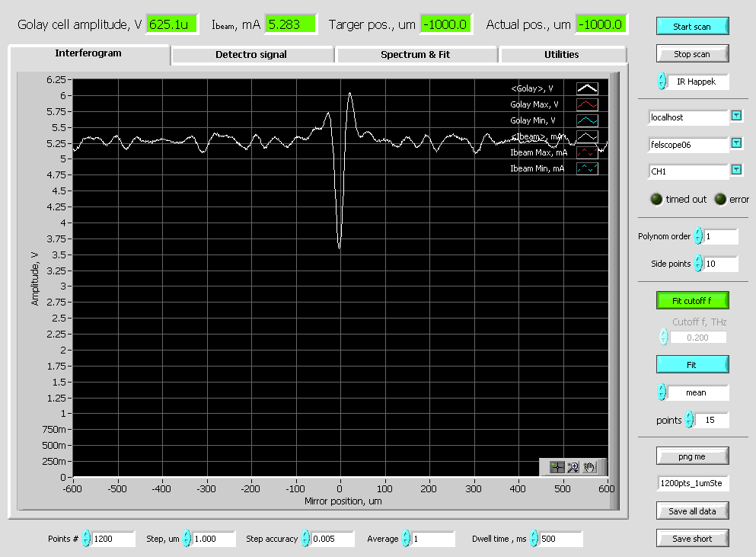Click the points value field showing 15
756x557 pixels.
(712, 420)
